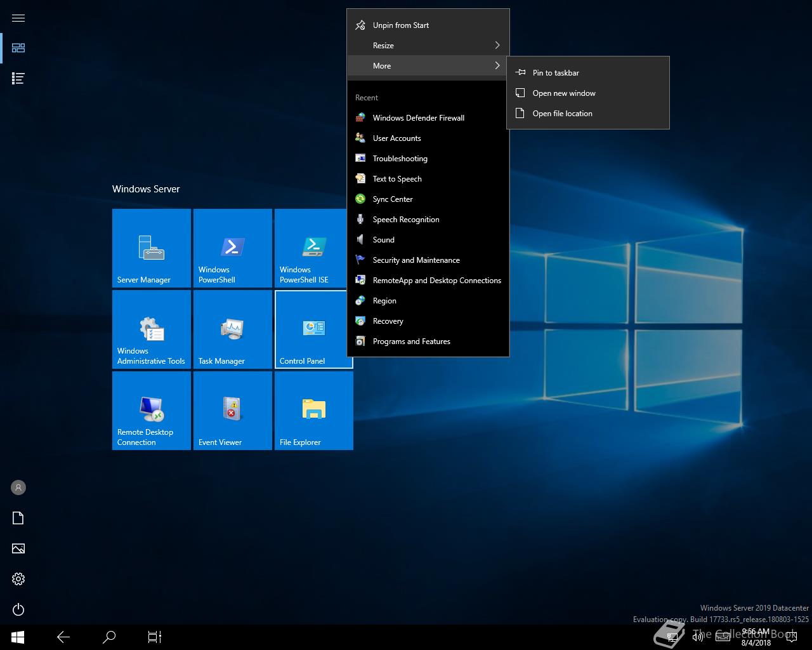Open the Documents sidebar icon
This screenshot has width=812, height=650.
pos(18,518)
